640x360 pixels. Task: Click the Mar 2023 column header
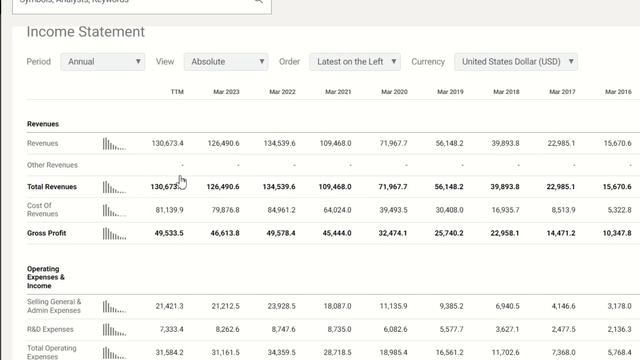pyautogui.click(x=226, y=92)
